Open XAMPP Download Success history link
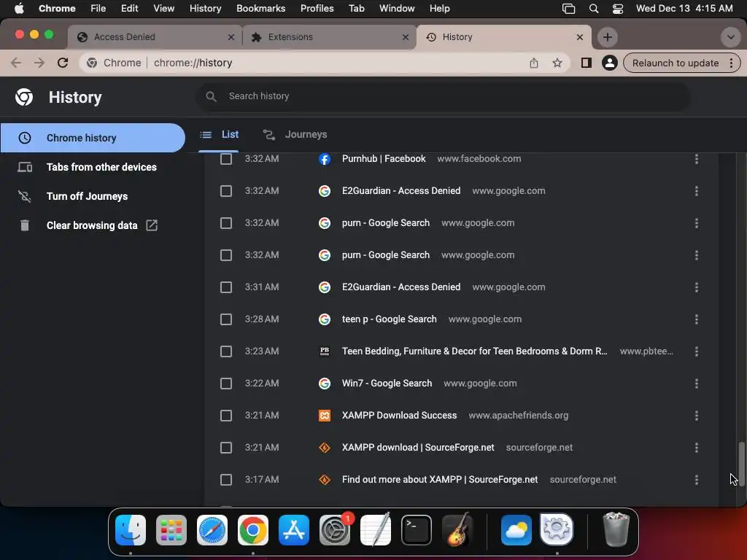This screenshot has width=747, height=560. pos(399,416)
